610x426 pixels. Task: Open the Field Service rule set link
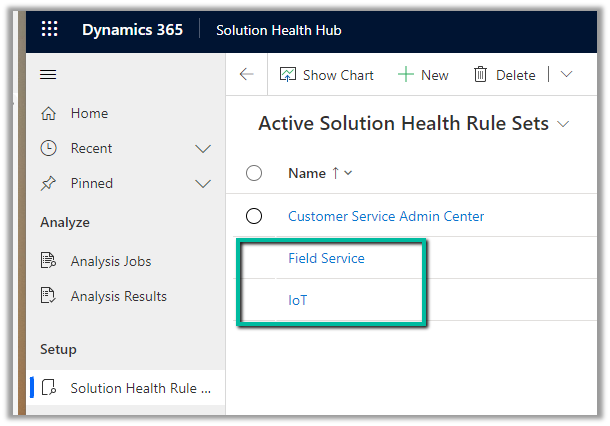click(x=326, y=258)
